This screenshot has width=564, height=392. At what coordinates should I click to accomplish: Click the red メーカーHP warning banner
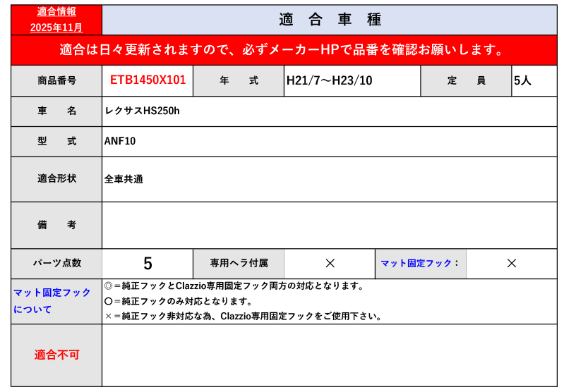click(282, 50)
